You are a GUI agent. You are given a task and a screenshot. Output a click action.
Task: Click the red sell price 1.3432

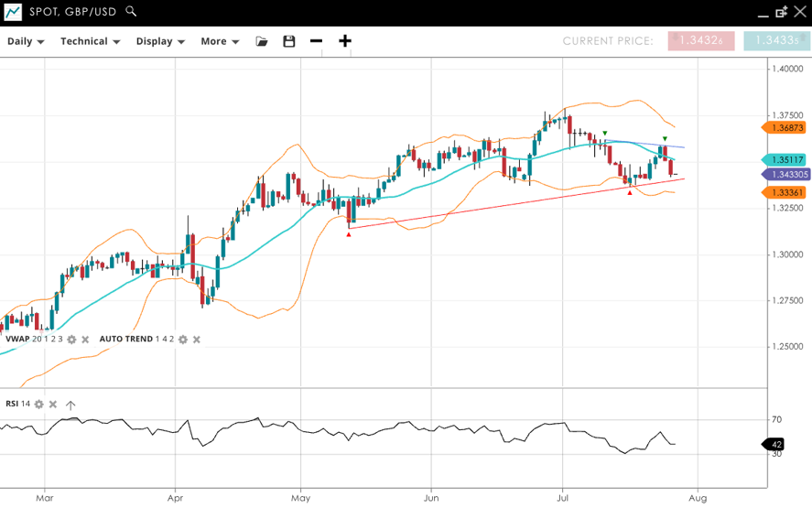[x=701, y=41]
